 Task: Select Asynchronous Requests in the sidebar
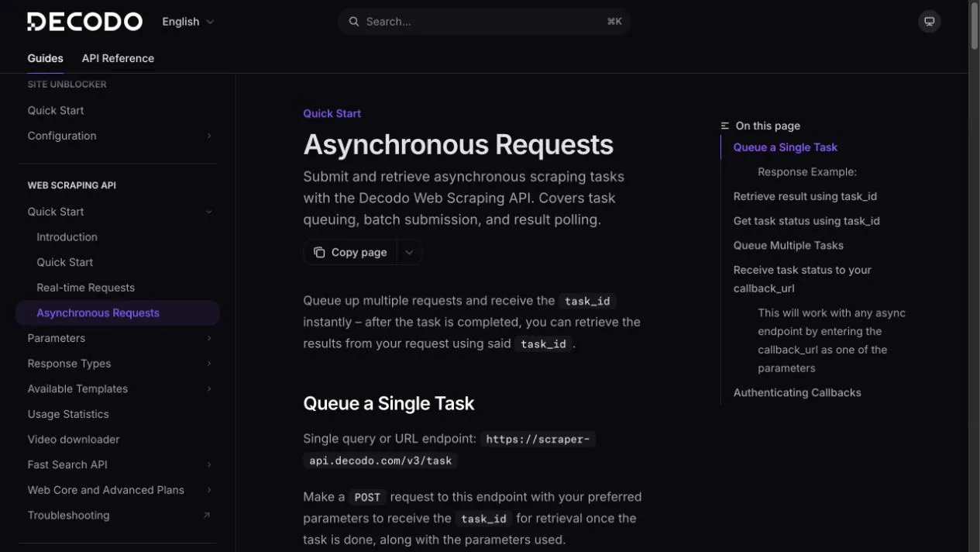coord(118,313)
